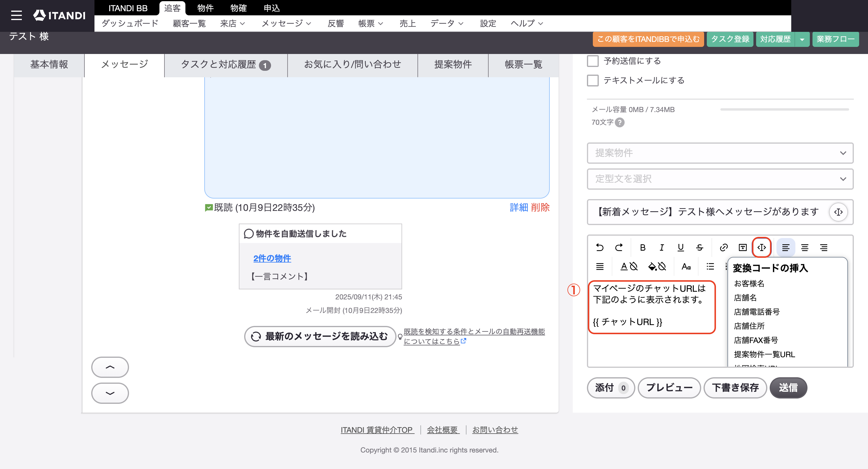The image size is (868, 469).
Task: Toggle italic formatting
Action: coord(661,247)
